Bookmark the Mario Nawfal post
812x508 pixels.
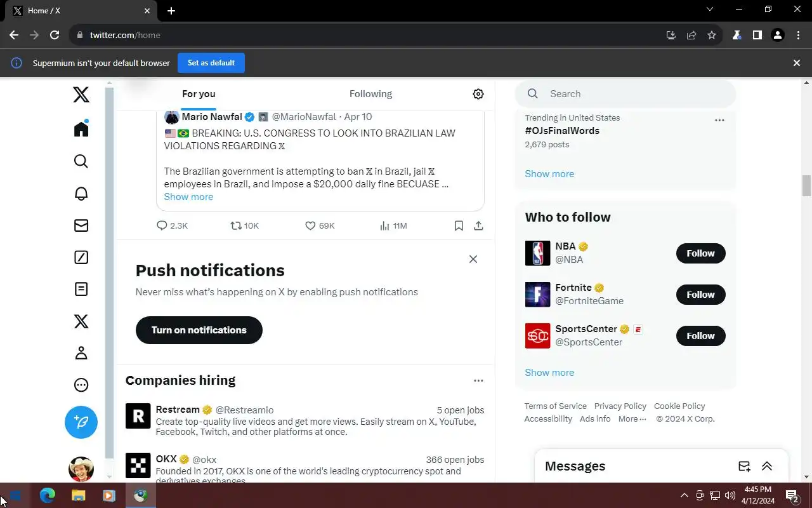(x=459, y=225)
